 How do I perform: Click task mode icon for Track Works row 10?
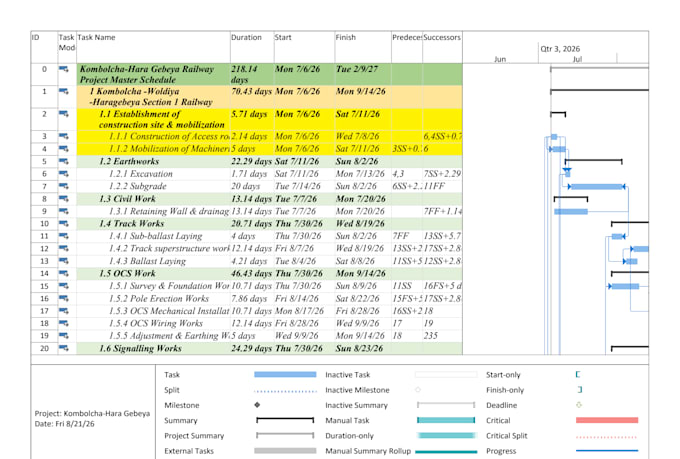coord(64,223)
